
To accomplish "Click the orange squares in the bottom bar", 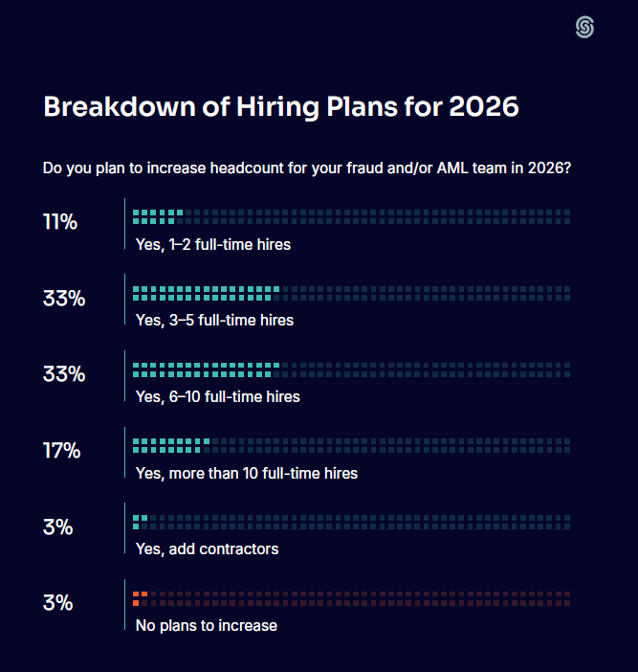I will click(140, 598).
